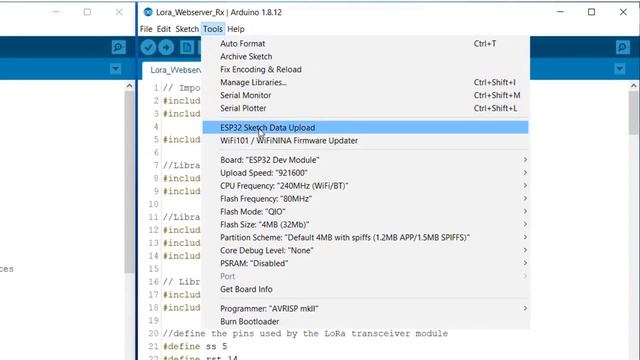Launch Serial Plotter

365,108
